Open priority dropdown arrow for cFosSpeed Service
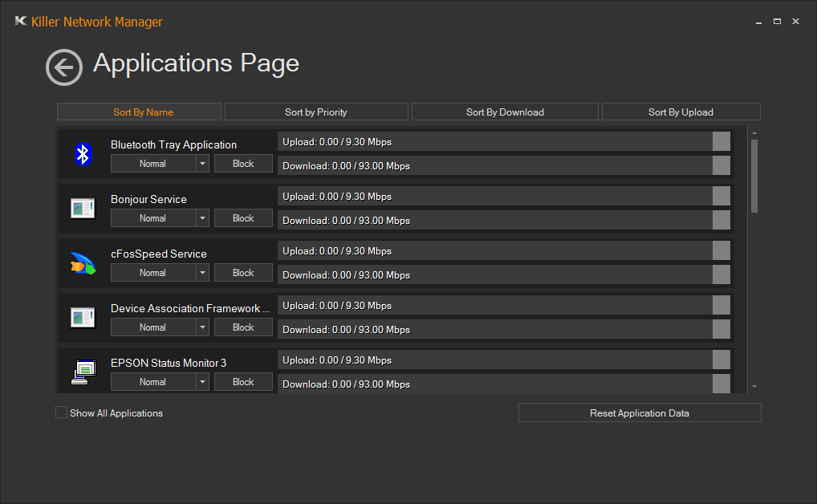Image resolution: width=817 pixels, height=504 pixels. tap(203, 273)
